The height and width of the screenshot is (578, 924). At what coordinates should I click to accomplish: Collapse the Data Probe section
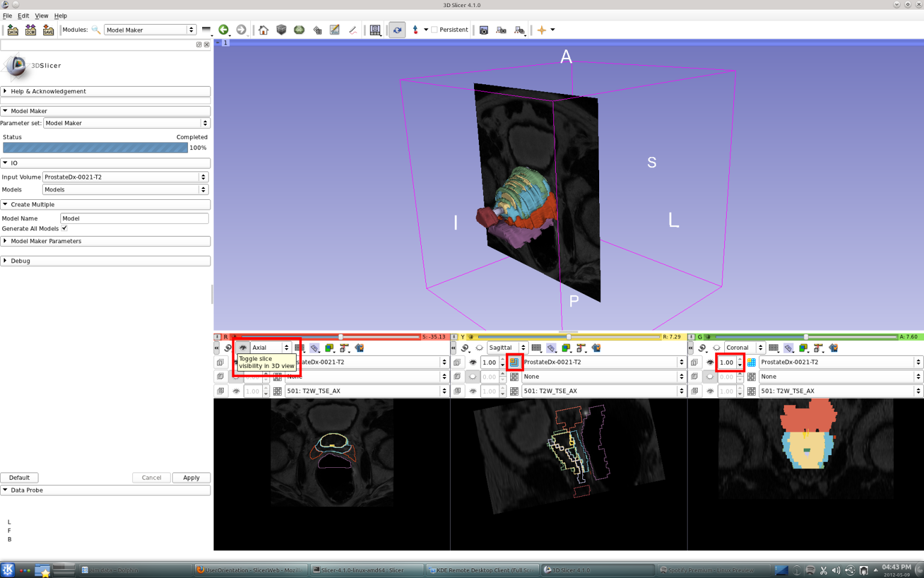click(105, 491)
